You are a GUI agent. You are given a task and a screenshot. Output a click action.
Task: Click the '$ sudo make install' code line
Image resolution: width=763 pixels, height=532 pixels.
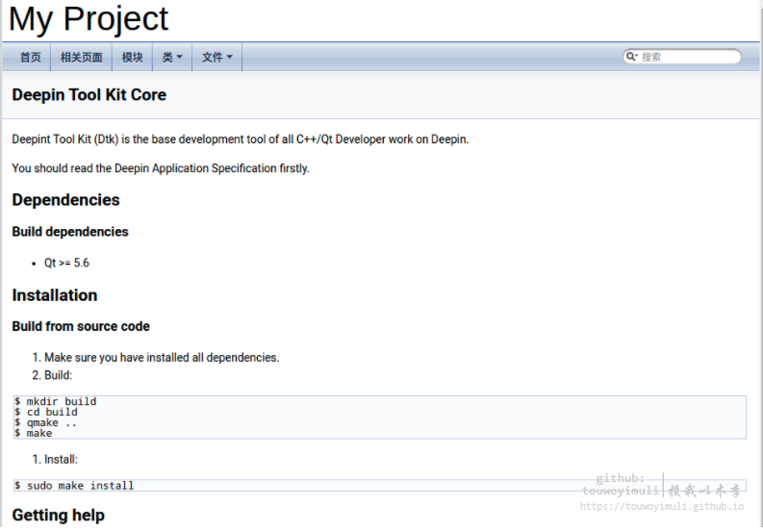(74, 485)
